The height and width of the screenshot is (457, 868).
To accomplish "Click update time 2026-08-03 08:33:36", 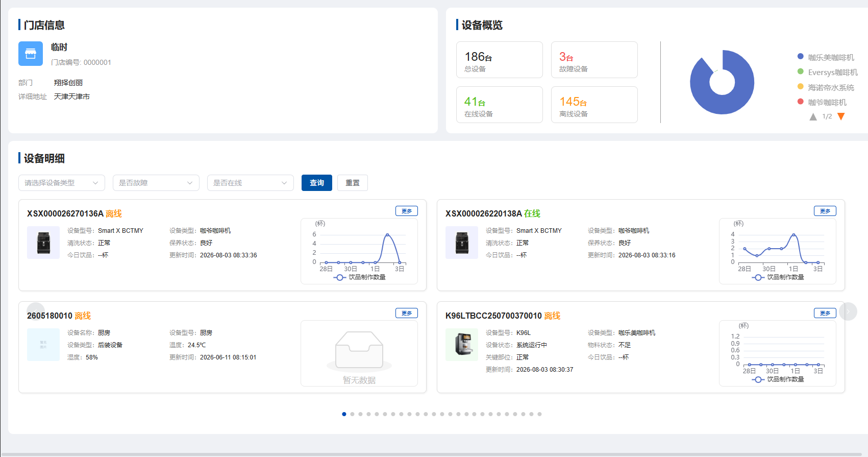I will point(229,255).
